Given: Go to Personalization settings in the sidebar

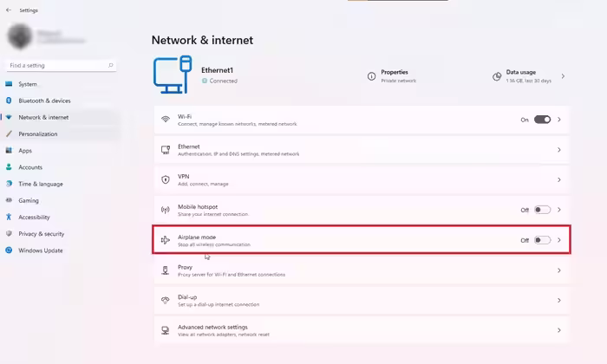Looking at the screenshot, I should click(x=38, y=134).
